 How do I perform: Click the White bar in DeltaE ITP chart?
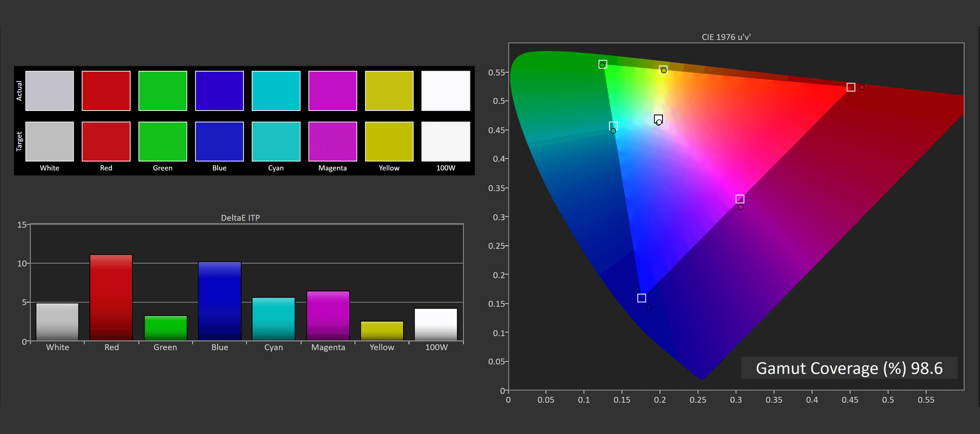click(57, 321)
